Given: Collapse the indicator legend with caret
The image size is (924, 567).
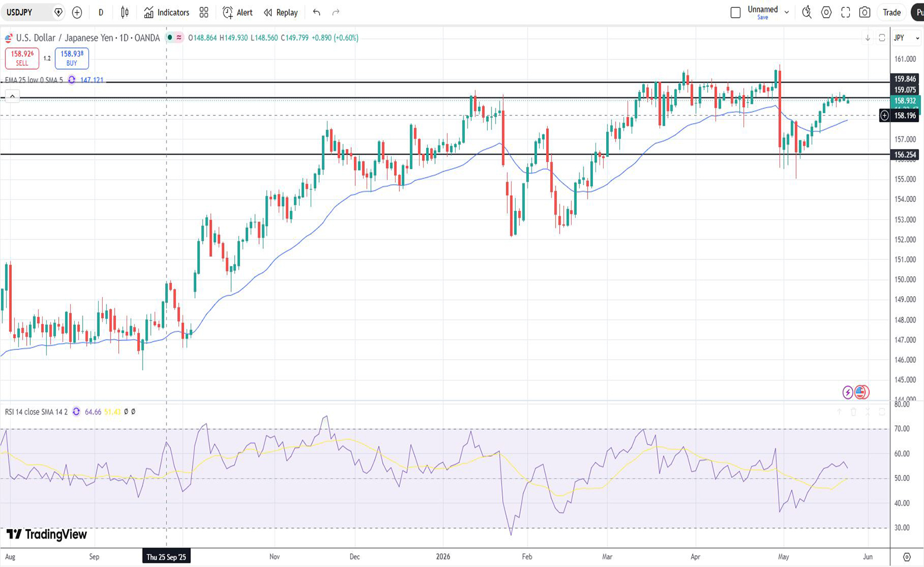Looking at the screenshot, I should (x=12, y=96).
